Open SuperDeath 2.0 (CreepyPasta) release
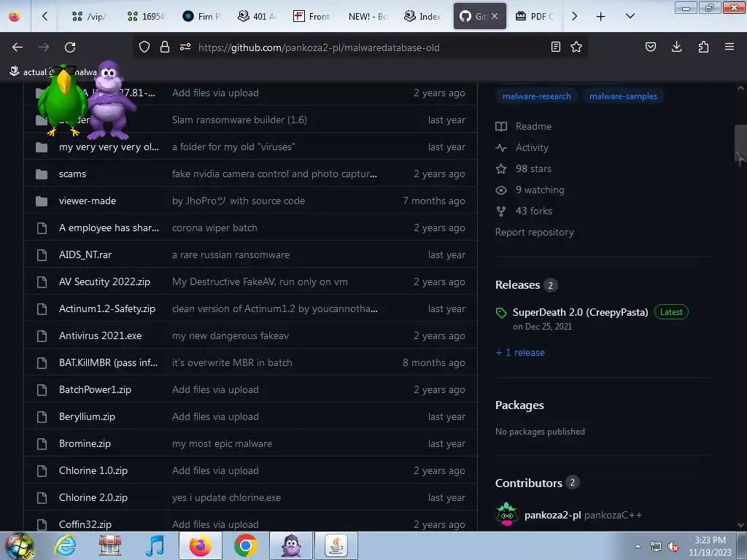747x560 pixels. 580,312
